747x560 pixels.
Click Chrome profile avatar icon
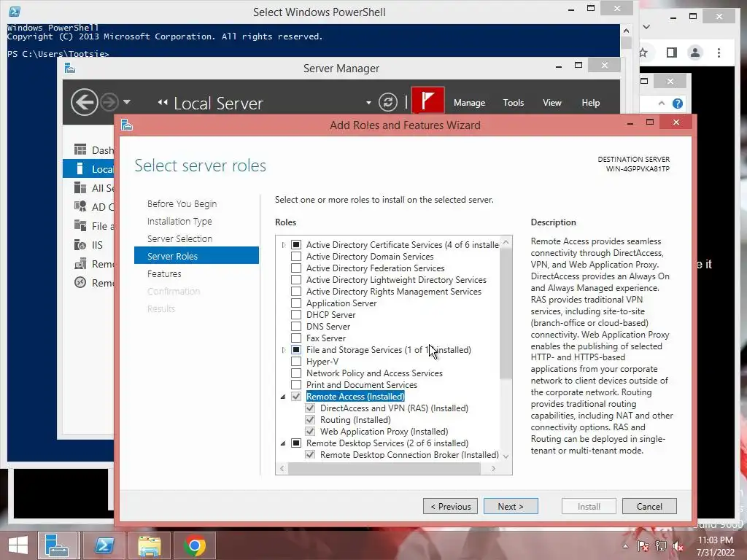(695, 52)
